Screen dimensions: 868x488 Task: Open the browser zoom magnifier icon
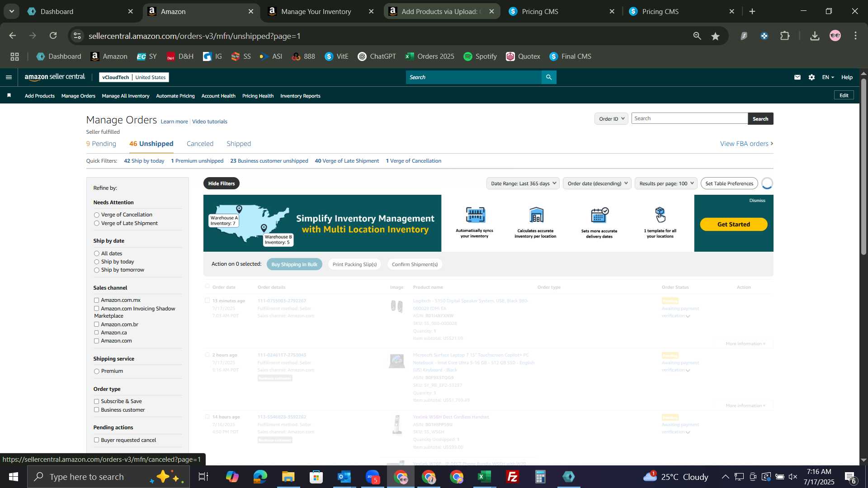pos(697,36)
